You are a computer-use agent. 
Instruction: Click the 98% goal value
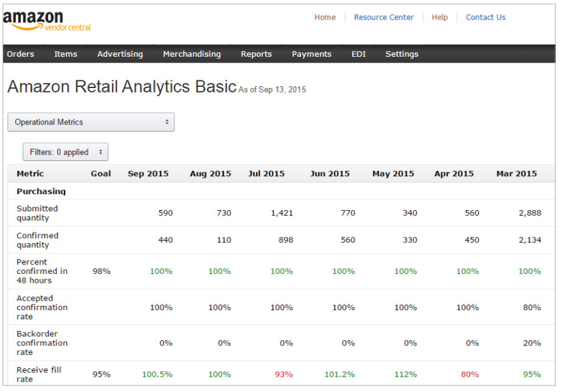(x=101, y=271)
